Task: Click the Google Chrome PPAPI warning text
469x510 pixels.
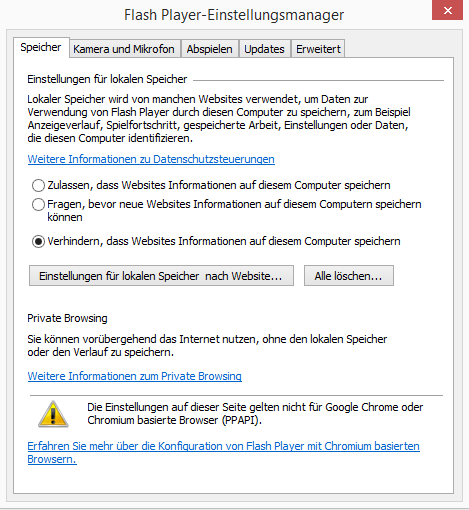Action: coord(255,414)
